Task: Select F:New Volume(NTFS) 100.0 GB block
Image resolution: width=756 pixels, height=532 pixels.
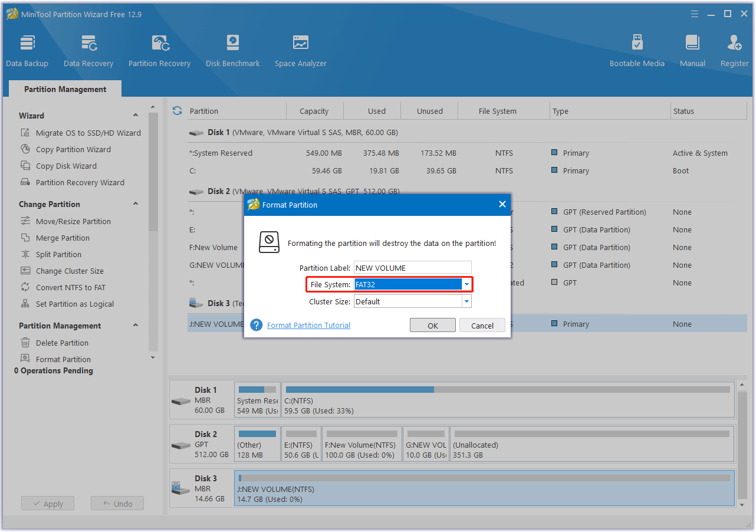Action: click(x=362, y=444)
